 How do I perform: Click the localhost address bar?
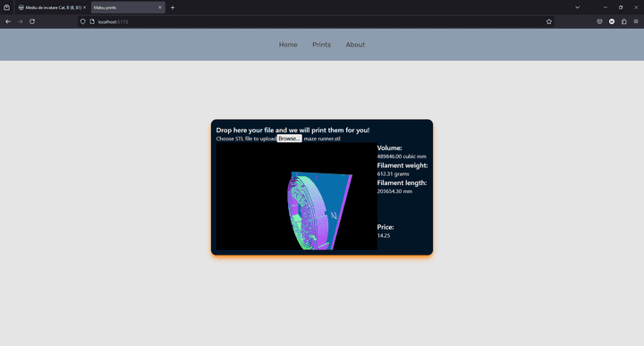pyautogui.click(x=312, y=21)
